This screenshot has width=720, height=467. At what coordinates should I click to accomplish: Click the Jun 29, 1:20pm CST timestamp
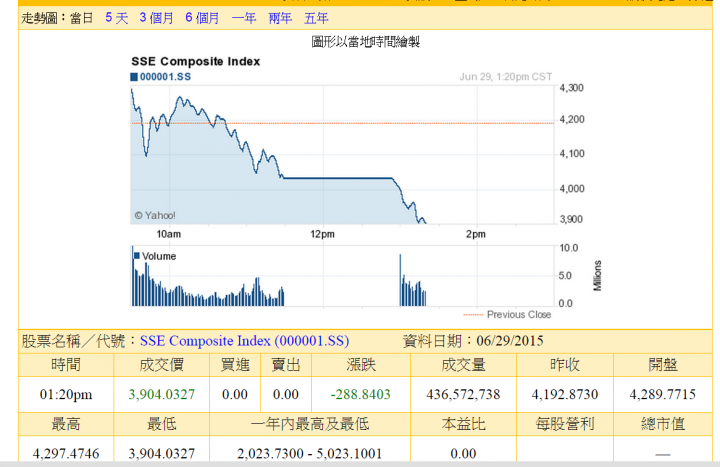[x=506, y=77]
